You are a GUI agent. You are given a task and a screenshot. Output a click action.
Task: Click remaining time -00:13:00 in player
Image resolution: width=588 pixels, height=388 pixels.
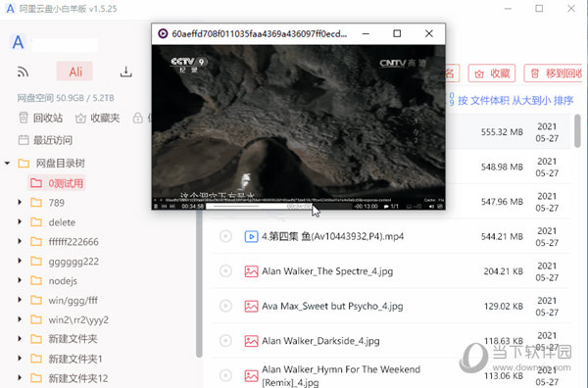(366, 206)
